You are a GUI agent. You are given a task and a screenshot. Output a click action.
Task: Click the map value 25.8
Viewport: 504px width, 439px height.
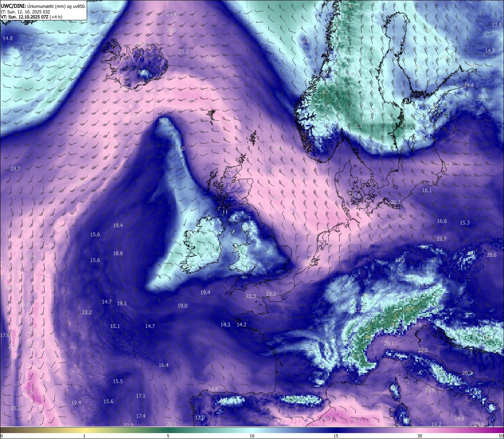479,424
